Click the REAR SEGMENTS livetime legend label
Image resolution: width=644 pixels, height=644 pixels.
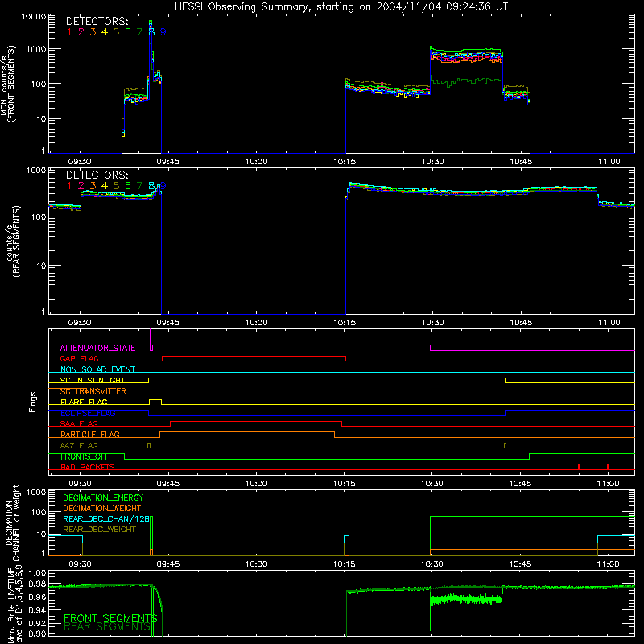107,627
